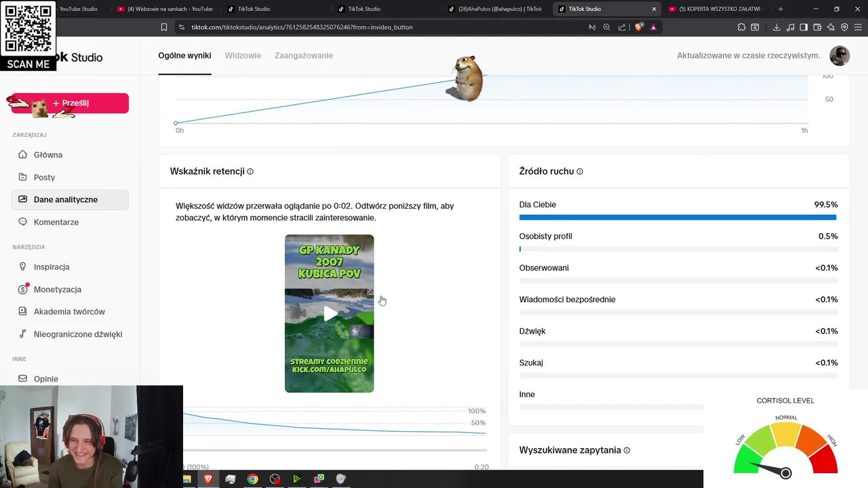Open the profile avatar menu
This screenshot has width=868, height=488.
(840, 56)
